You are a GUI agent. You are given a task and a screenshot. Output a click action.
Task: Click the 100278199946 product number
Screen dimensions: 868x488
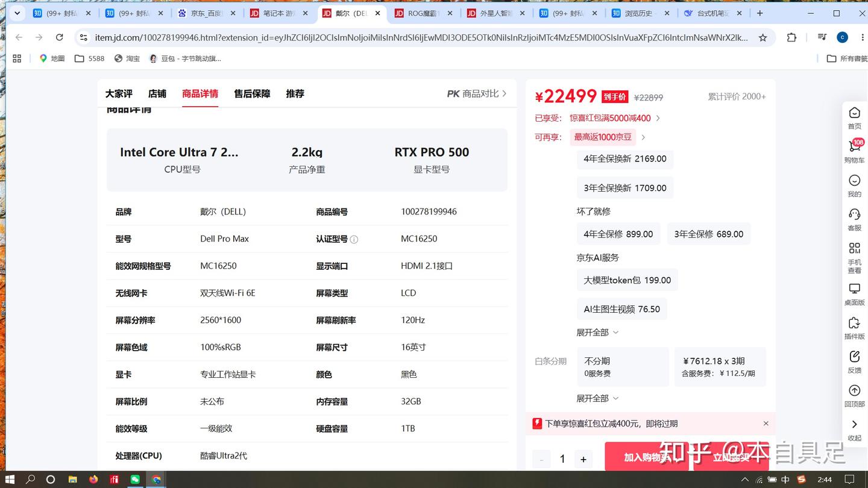pos(429,211)
